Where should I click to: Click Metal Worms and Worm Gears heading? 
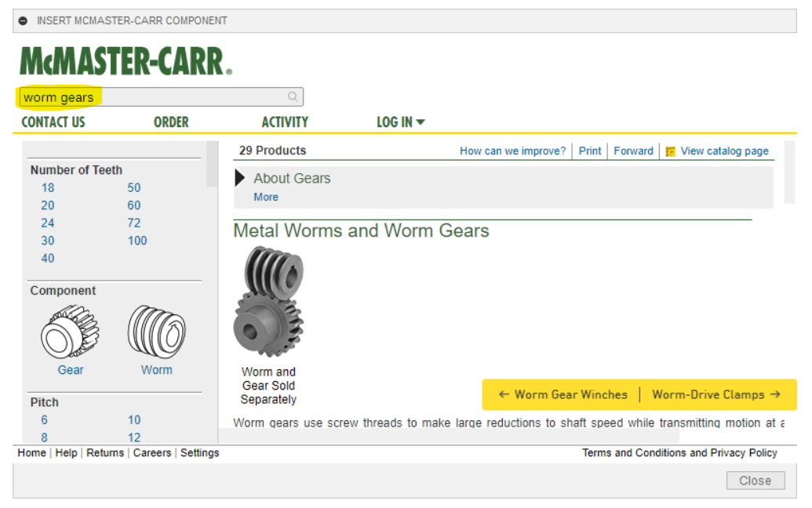pos(361,230)
